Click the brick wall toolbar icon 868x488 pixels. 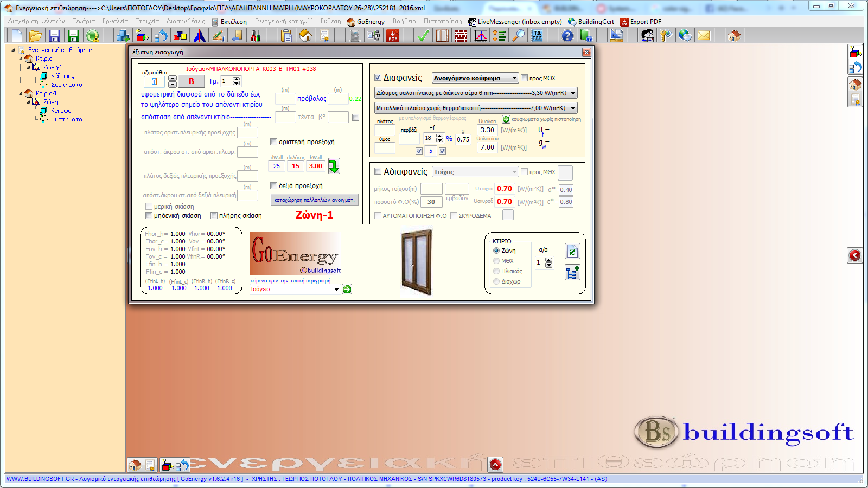click(x=461, y=36)
